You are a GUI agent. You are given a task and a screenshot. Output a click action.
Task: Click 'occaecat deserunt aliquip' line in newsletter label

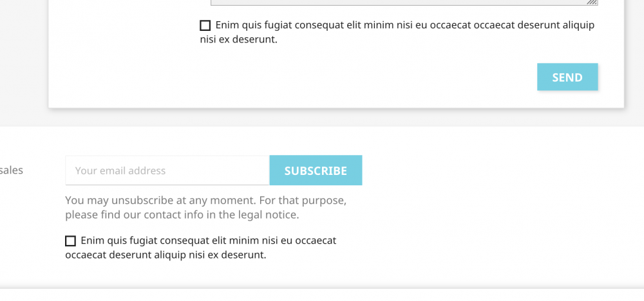pyautogui.click(x=166, y=255)
